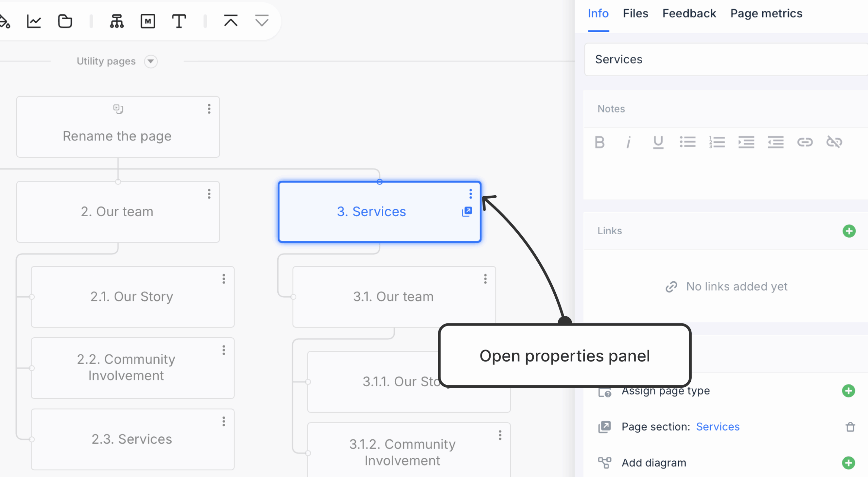Open menu on 3.1.2. Community Involvement
The height and width of the screenshot is (477, 868).
(x=500, y=435)
